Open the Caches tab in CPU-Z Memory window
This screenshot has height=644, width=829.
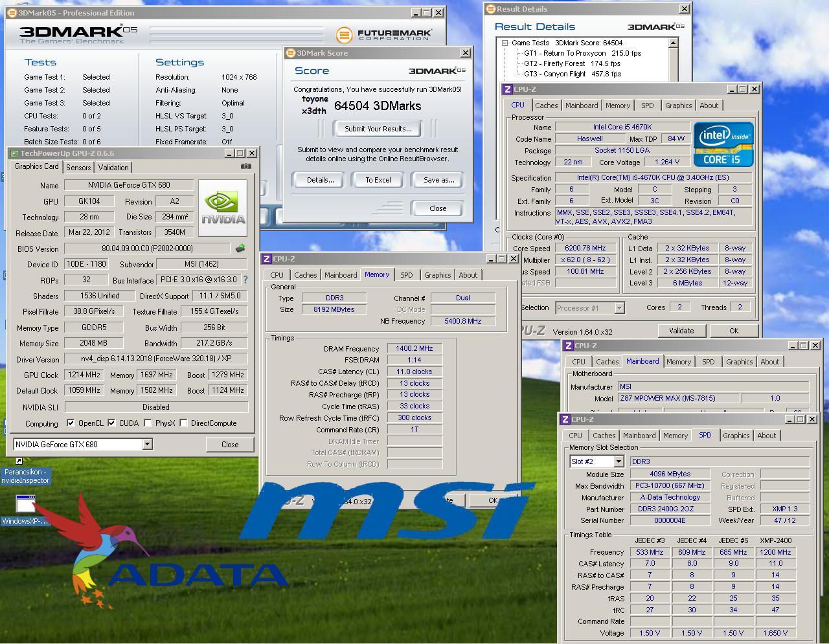tap(306, 275)
